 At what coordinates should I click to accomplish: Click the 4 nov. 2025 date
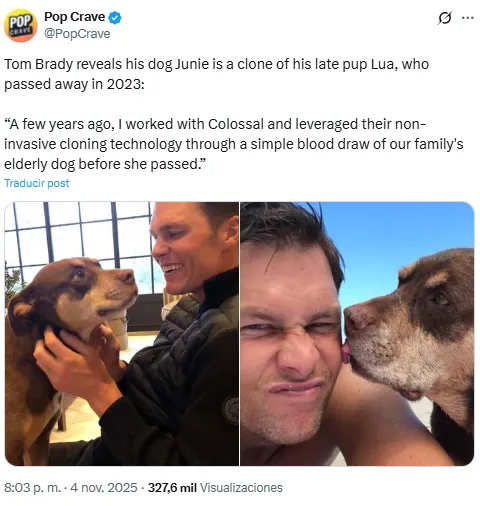(104, 488)
